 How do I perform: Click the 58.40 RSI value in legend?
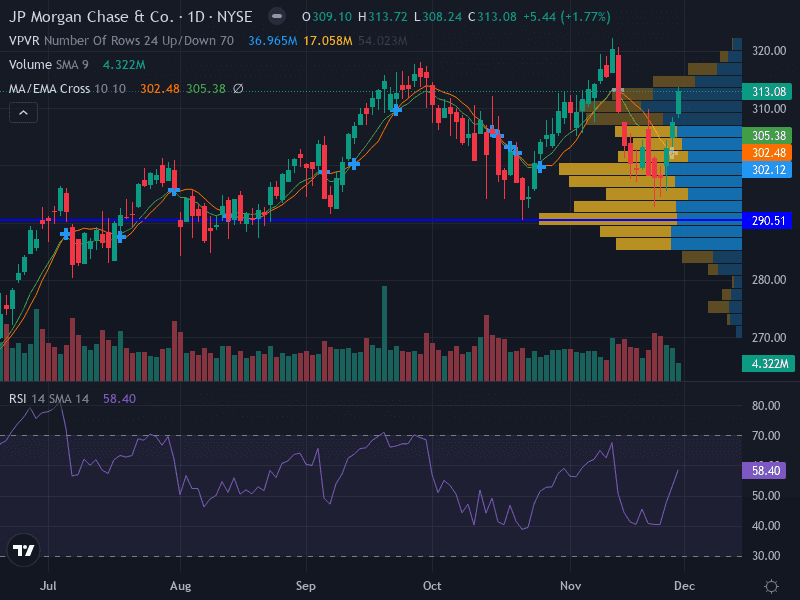coord(119,398)
